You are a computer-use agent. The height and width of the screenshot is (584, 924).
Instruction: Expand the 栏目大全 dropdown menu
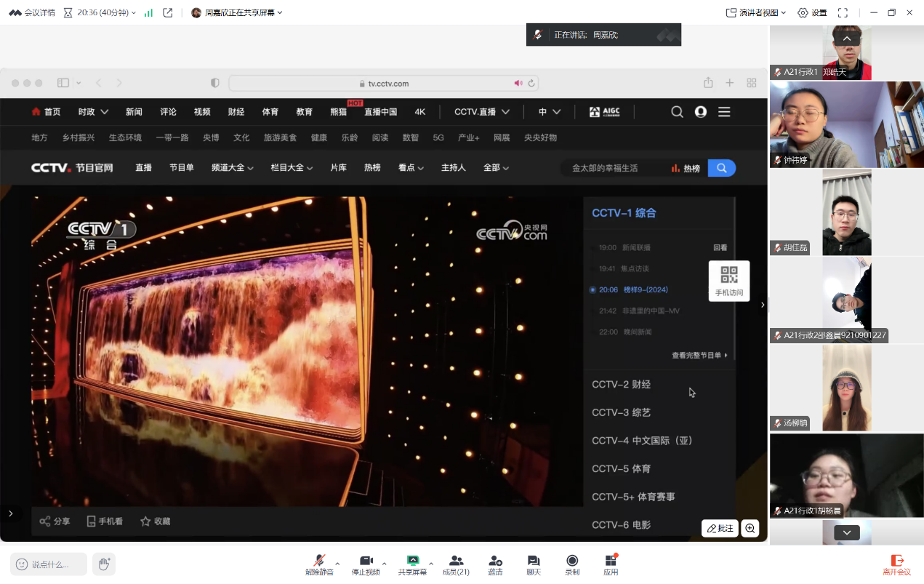(292, 168)
